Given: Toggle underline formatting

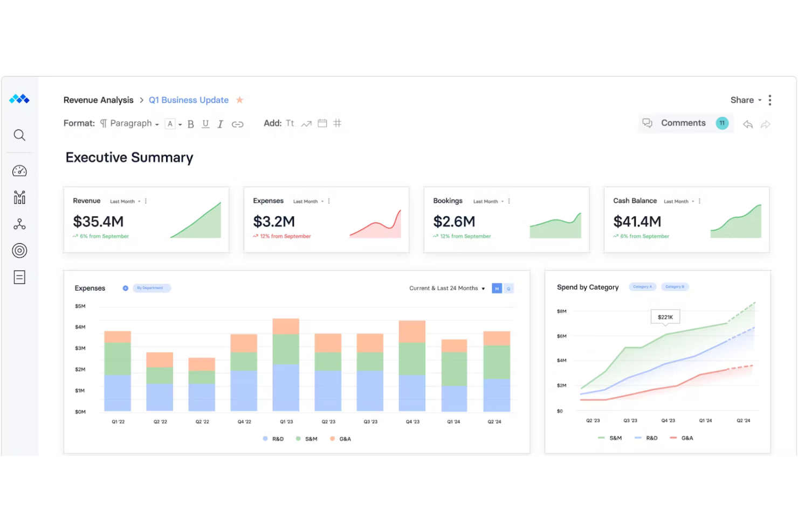Looking at the screenshot, I should click(205, 124).
